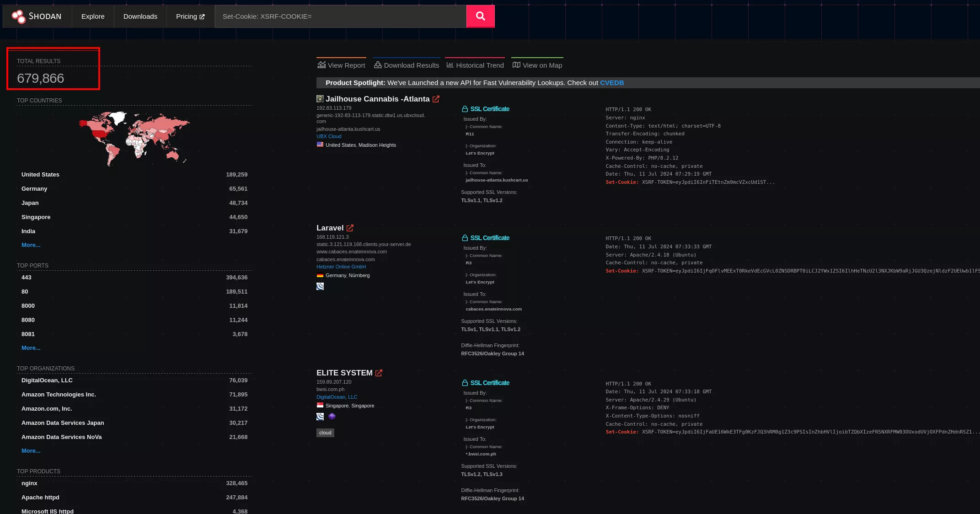Filter by DigitalOcean, LLC in Top Organizations

point(134,380)
